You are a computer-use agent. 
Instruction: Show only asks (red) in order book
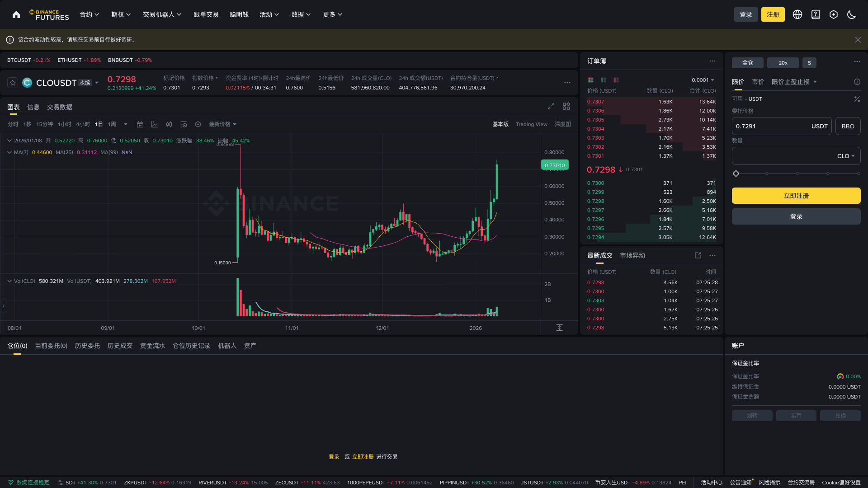pos(616,80)
